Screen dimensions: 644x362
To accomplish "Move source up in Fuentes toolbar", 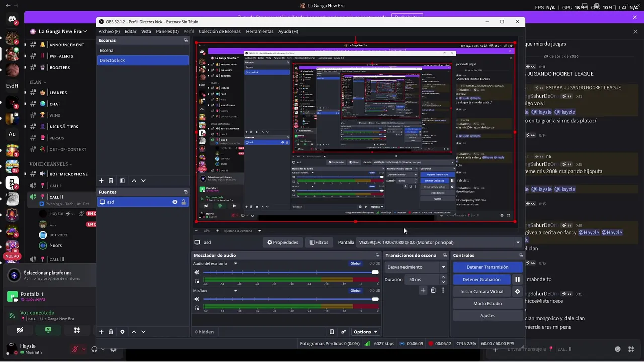I will point(134,332).
